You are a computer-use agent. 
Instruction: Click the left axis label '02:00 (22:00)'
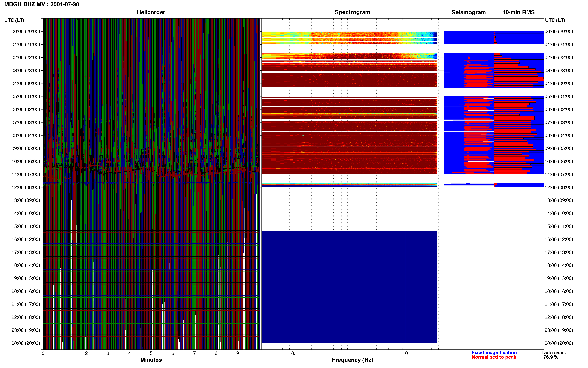[26, 57]
